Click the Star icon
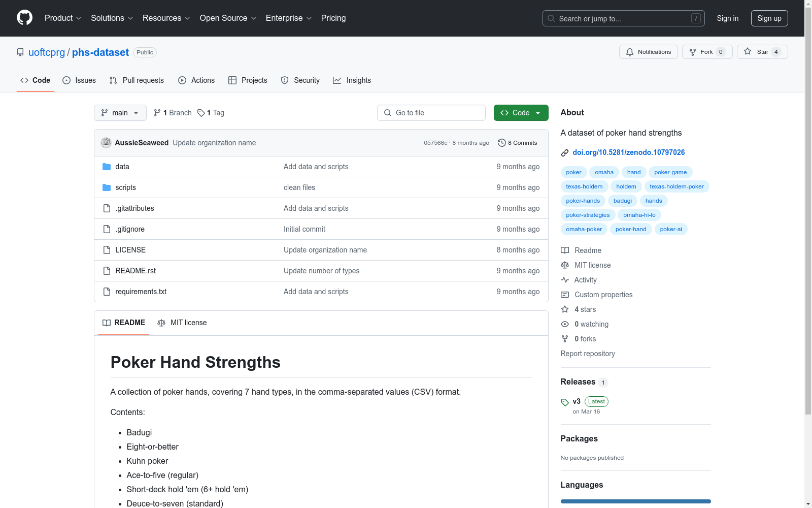The image size is (812, 508). tap(748, 51)
